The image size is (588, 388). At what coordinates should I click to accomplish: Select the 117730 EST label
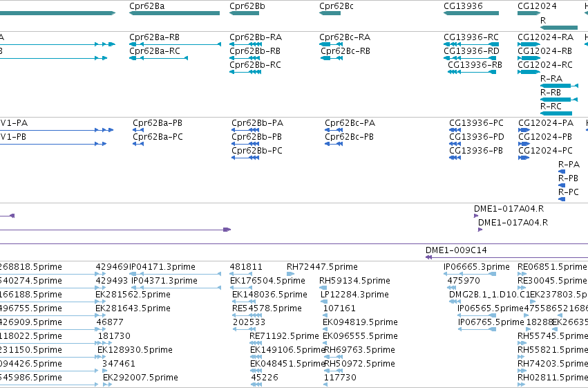[x=340, y=378]
